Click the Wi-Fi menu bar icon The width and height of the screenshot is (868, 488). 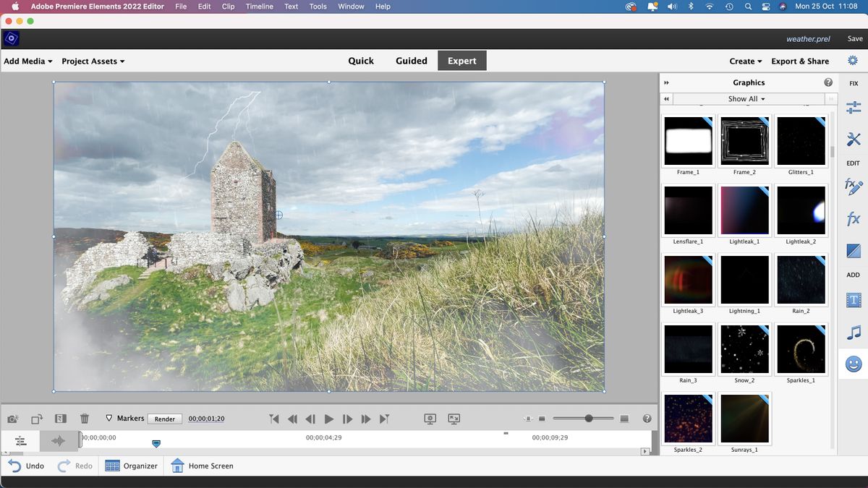tap(710, 7)
